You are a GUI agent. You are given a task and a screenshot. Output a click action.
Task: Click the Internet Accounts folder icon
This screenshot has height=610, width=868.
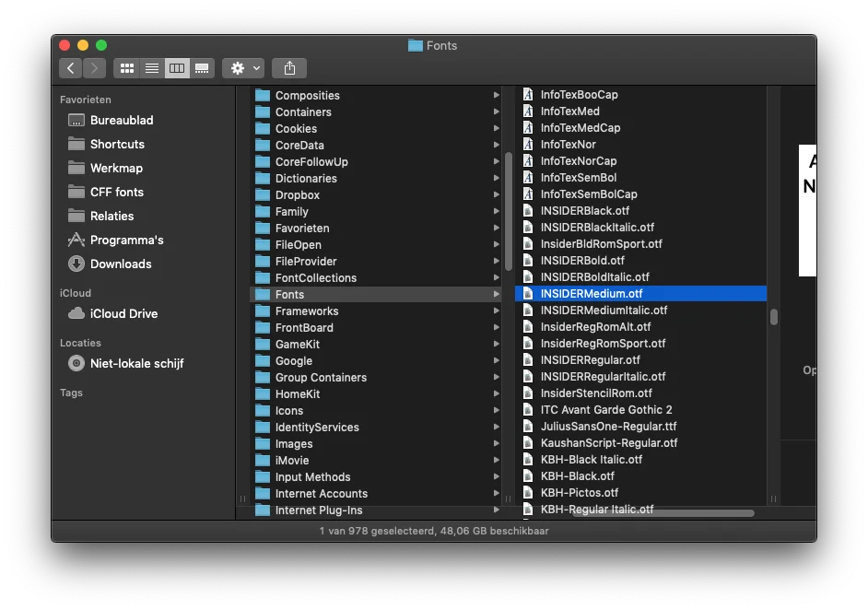(x=263, y=494)
